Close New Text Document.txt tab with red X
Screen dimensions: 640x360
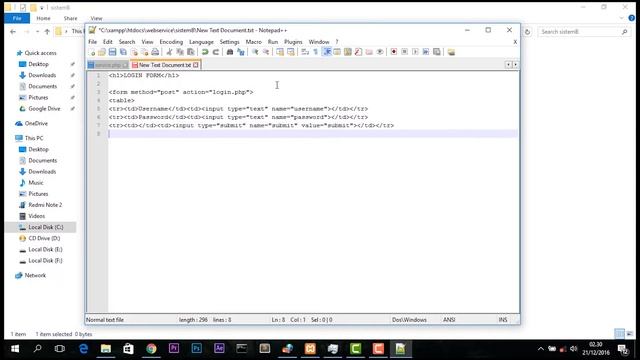click(196, 65)
